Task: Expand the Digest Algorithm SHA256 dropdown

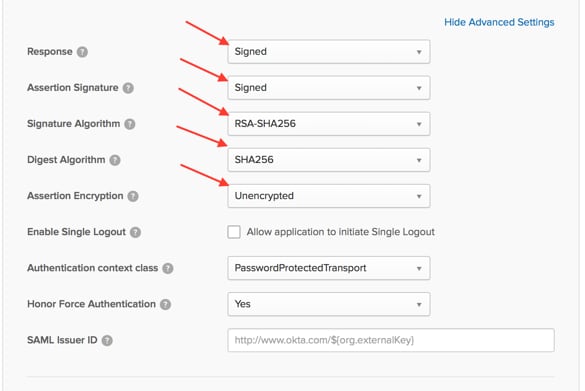Action: click(x=329, y=160)
